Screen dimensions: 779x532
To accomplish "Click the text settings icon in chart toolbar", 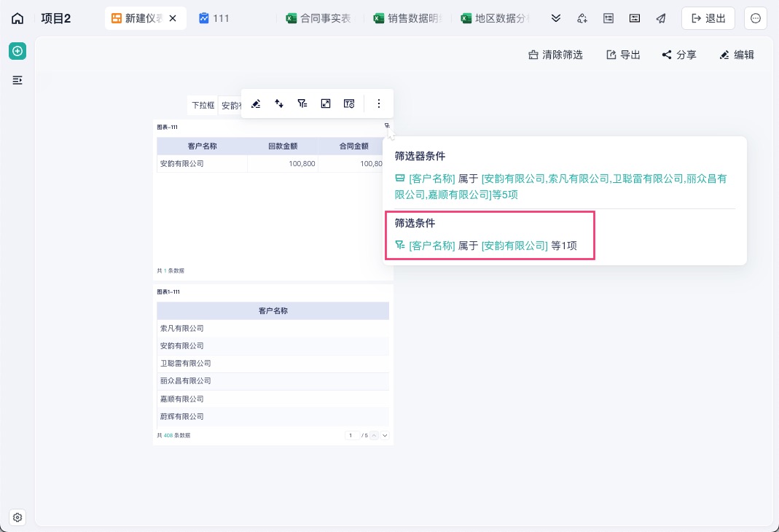I will click(349, 103).
